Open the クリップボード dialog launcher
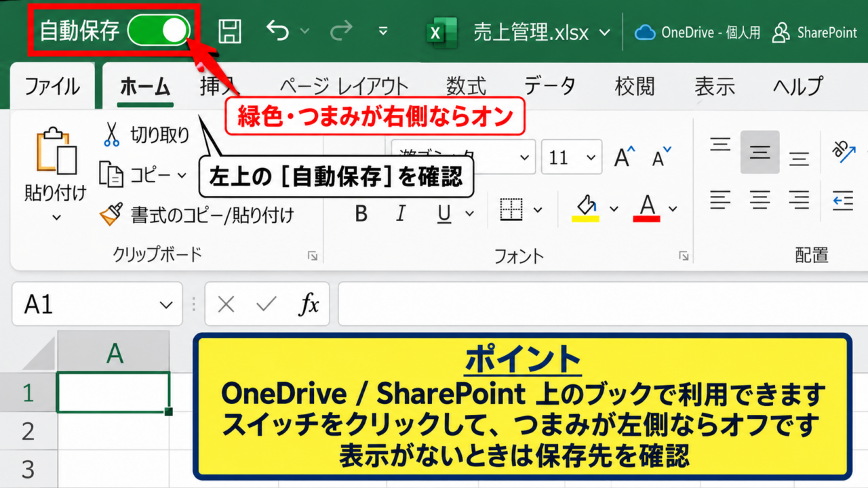 pyautogui.click(x=313, y=256)
